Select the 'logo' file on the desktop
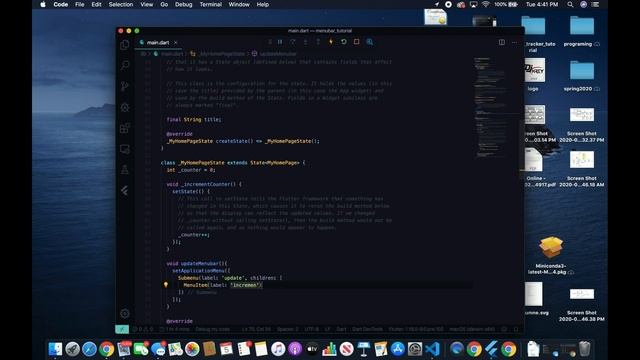 coord(534,75)
